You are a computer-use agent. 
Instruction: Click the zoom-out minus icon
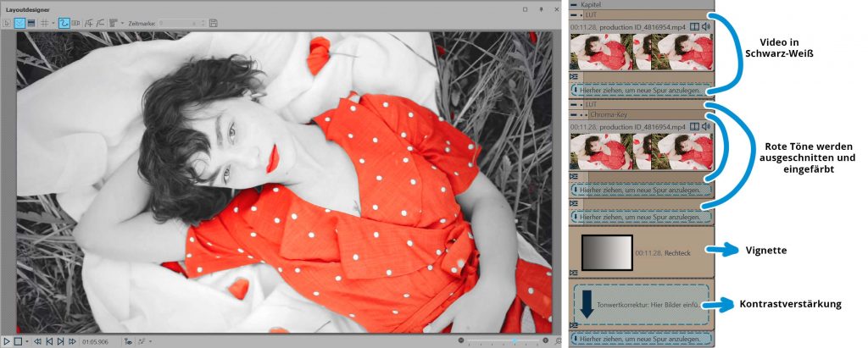click(461, 340)
